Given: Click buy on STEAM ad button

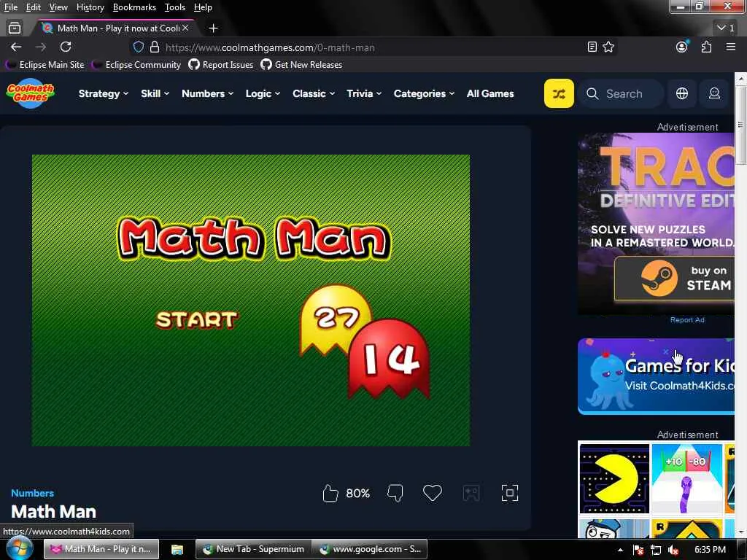Looking at the screenshot, I should (674, 278).
